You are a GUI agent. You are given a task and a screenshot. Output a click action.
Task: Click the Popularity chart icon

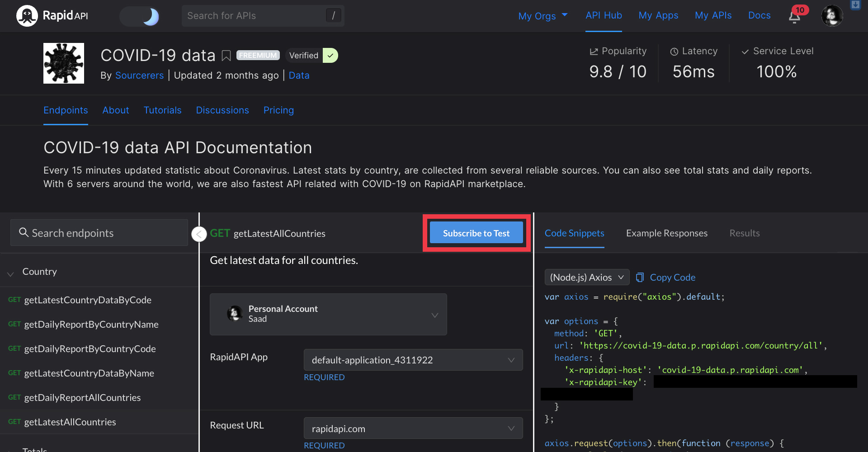click(x=594, y=52)
